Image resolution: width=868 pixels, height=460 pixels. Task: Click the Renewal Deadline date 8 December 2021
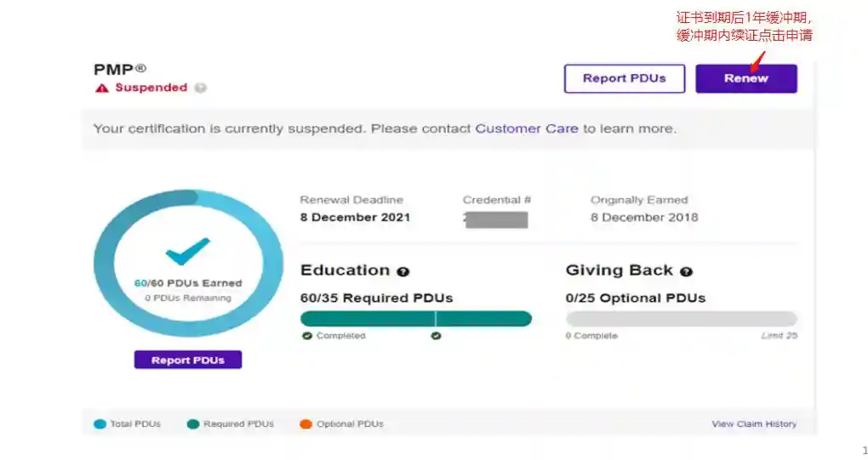click(x=355, y=217)
